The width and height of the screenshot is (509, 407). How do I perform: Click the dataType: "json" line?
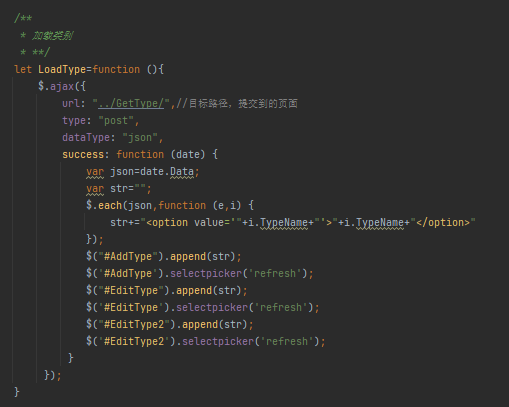pyautogui.click(x=113, y=137)
